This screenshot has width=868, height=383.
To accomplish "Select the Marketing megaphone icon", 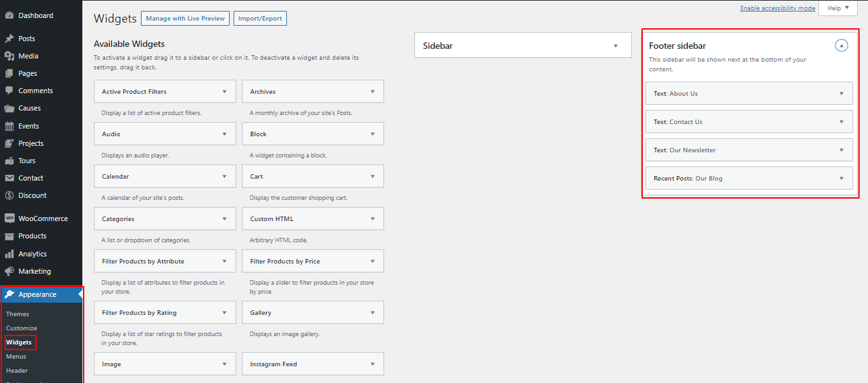I will pos(9,271).
